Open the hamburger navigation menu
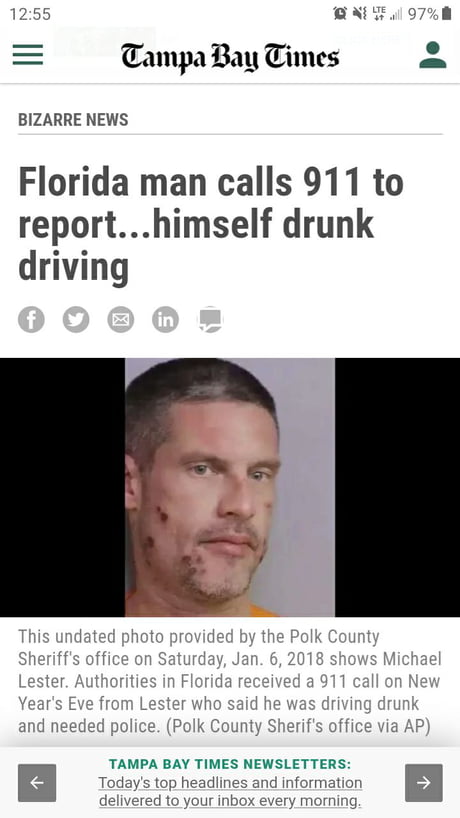 pos(28,55)
